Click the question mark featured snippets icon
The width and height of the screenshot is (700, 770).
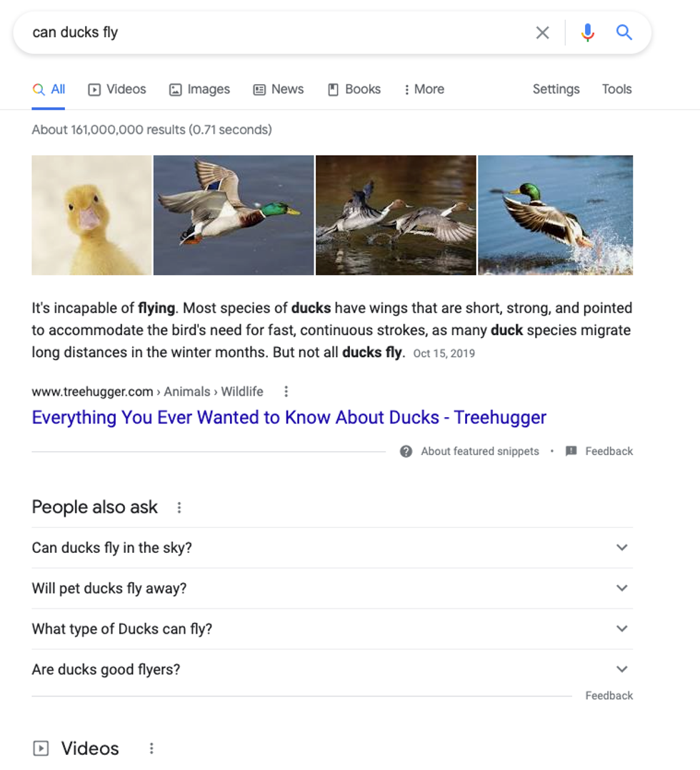[x=406, y=451]
